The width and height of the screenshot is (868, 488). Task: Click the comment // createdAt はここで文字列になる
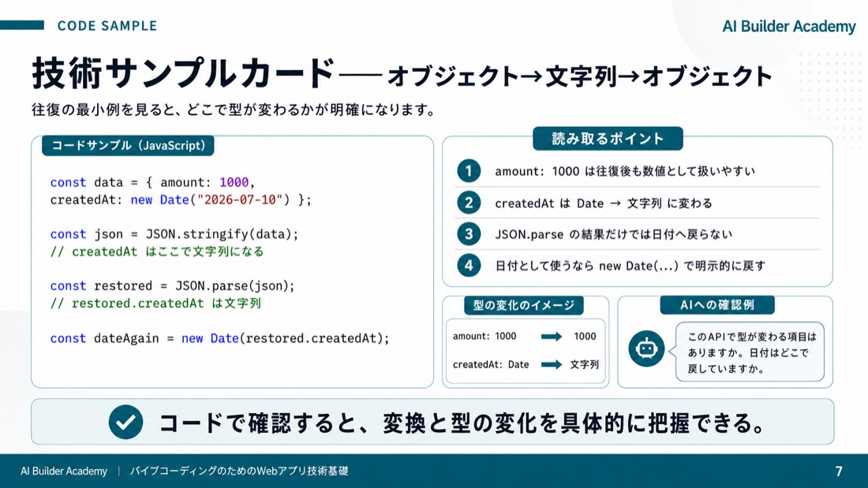tap(157, 251)
